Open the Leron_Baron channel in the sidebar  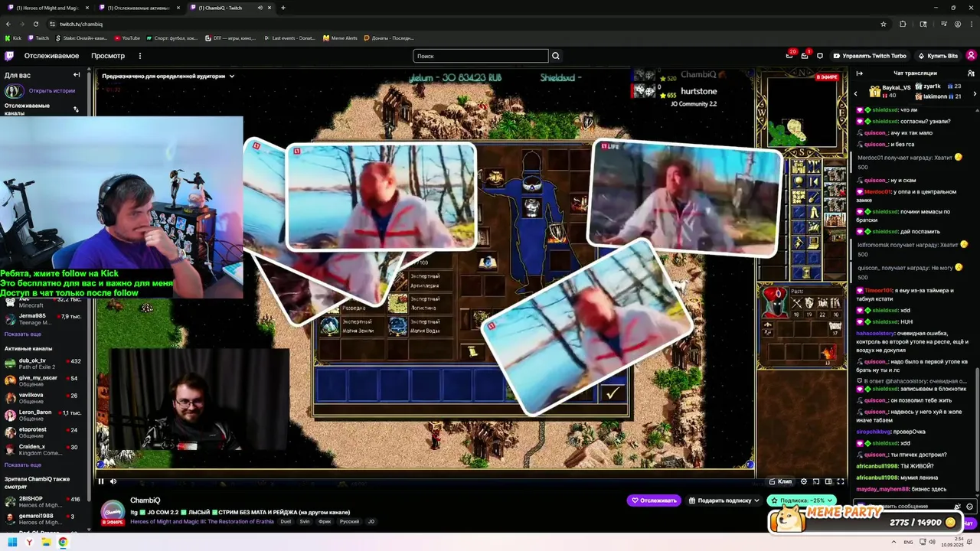pos(43,415)
